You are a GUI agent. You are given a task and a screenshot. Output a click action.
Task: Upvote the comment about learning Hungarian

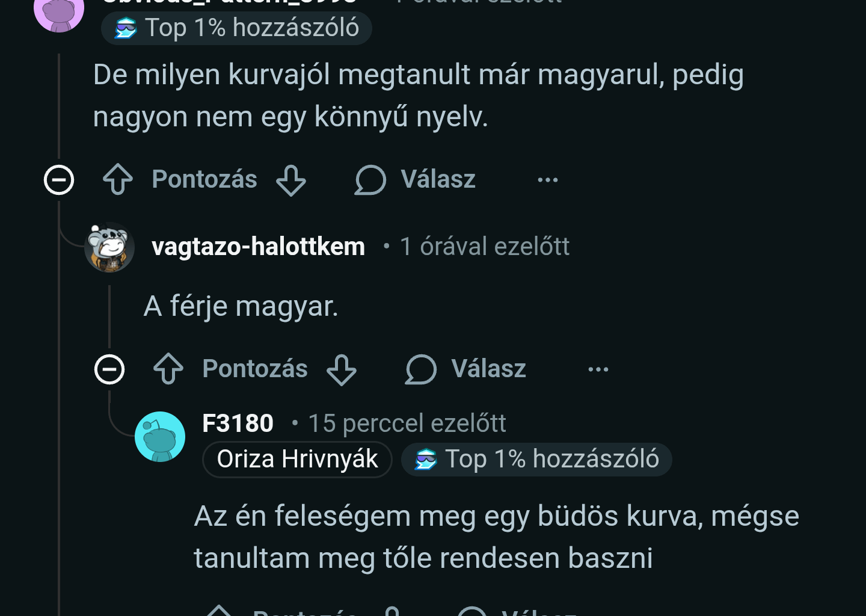pyautogui.click(x=117, y=179)
